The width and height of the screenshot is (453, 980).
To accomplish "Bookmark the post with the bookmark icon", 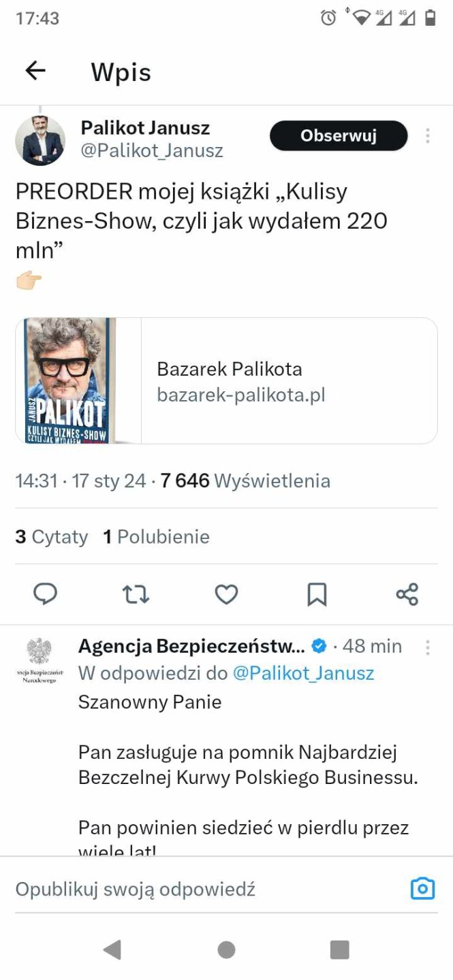I will pos(317,595).
